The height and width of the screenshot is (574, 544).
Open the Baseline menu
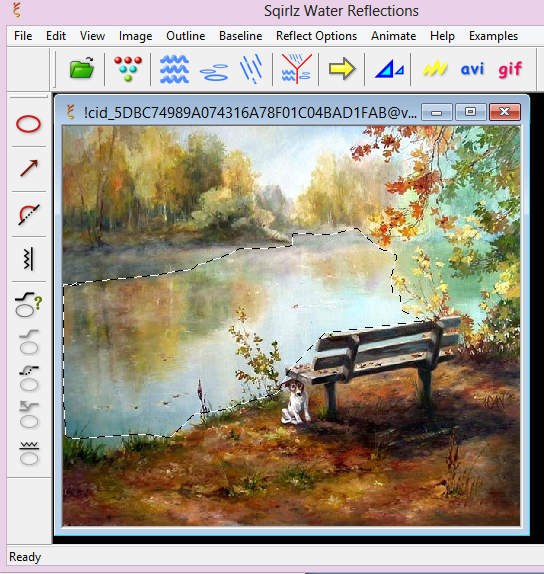(x=241, y=36)
